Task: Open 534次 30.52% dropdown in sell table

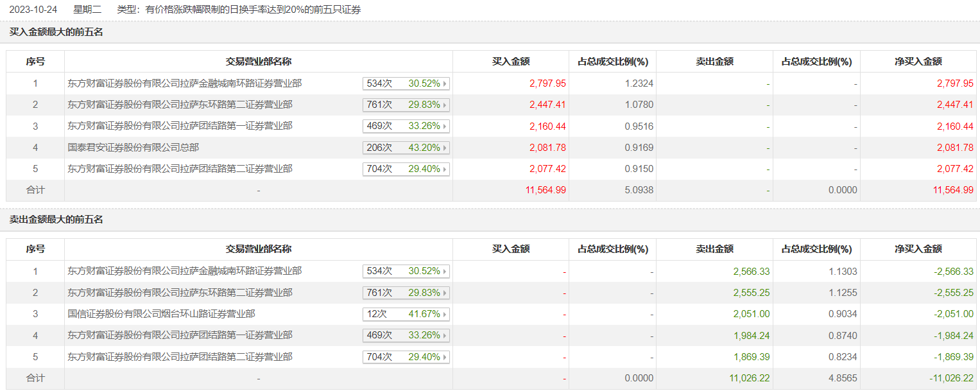Action: click(x=406, y=272)
